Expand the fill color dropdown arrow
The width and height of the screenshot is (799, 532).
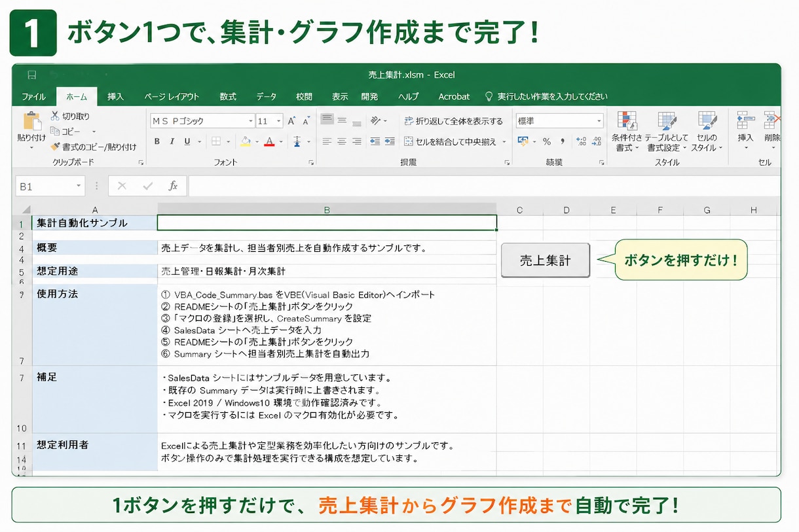click(x=257, y=141)
